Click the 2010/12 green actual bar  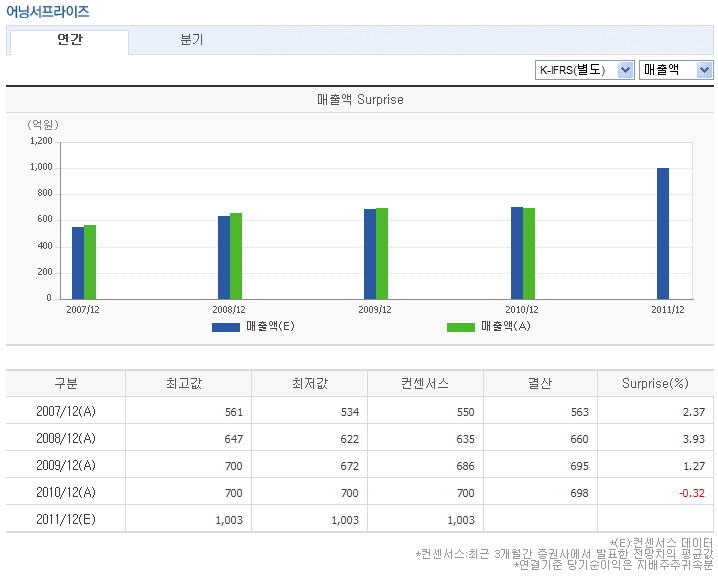click(529, 253)
